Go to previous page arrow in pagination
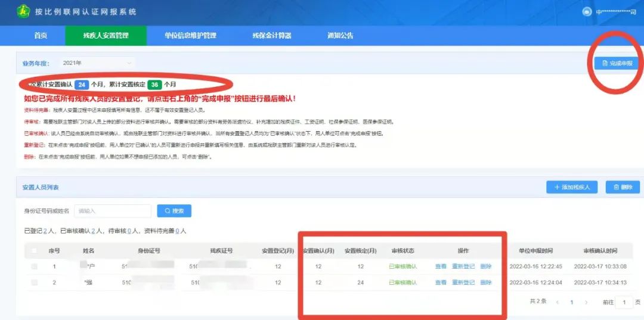Image resolution: width=644 pixels, height=320 pixels. [558, 302]
